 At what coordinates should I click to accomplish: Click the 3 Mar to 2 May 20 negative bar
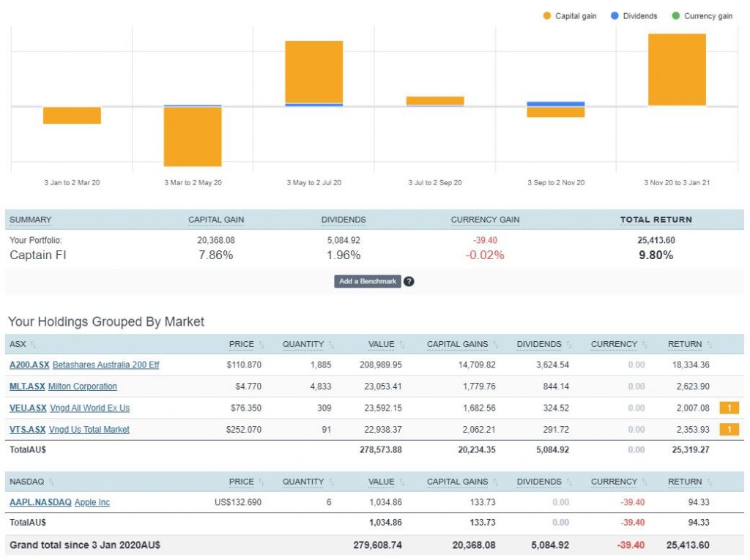pyautogui.click(x=193, y=136)
